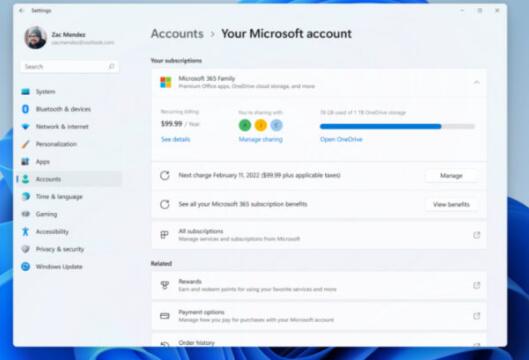
Task: Click the Related heading
Action: click(x=161, y=264)
